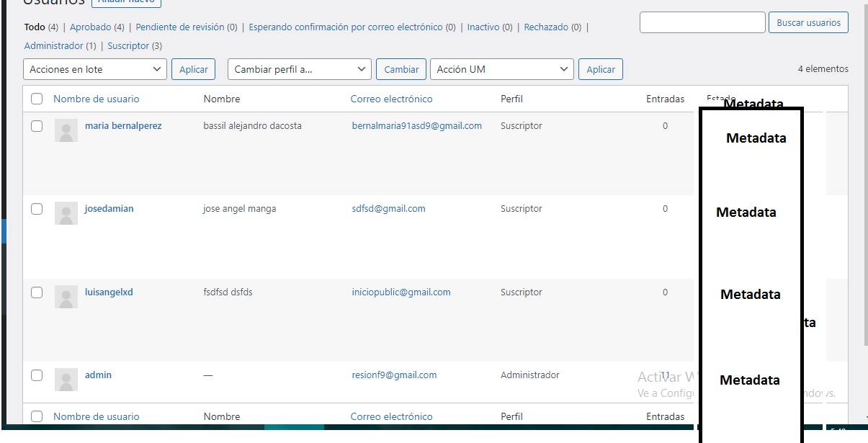Image resolution: width=868 pixels, height=443 pixels.
Task: Click the Entradas column header
Action: coord(665,99)
